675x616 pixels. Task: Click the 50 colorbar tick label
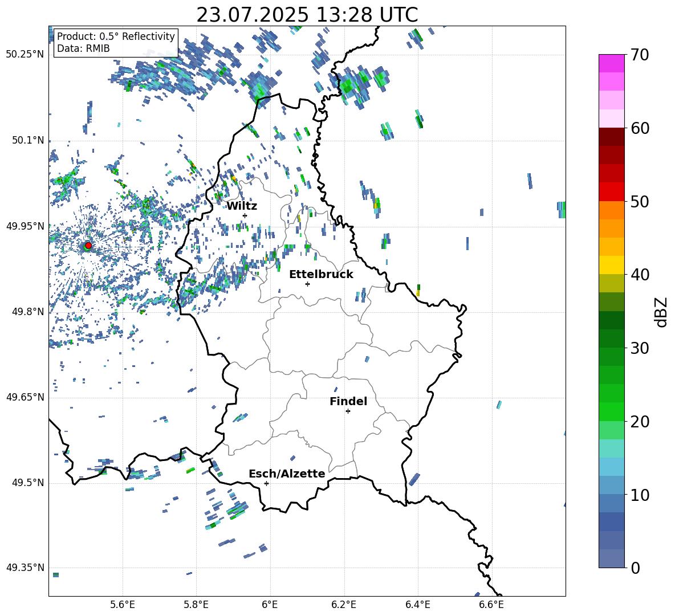640,202
